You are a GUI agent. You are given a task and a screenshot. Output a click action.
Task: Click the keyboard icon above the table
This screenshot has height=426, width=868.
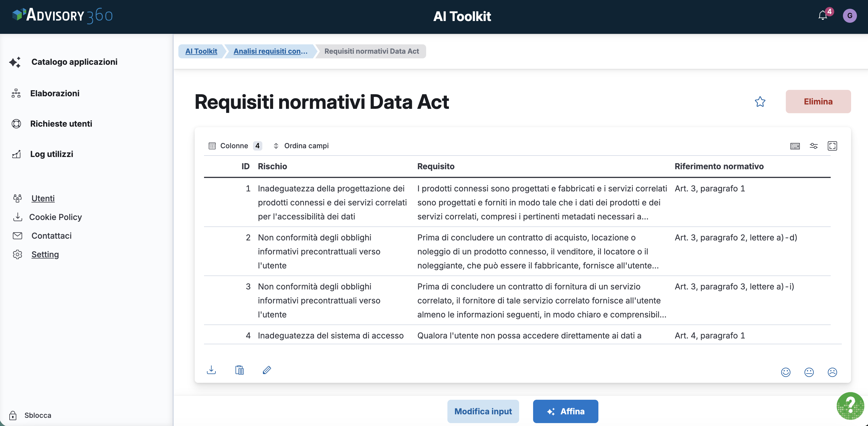[x=795, y=146]
